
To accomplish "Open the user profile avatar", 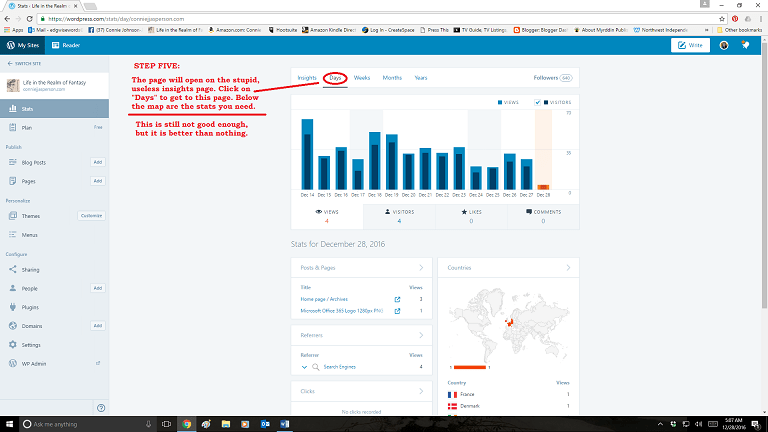I will [x=723, y=45].
